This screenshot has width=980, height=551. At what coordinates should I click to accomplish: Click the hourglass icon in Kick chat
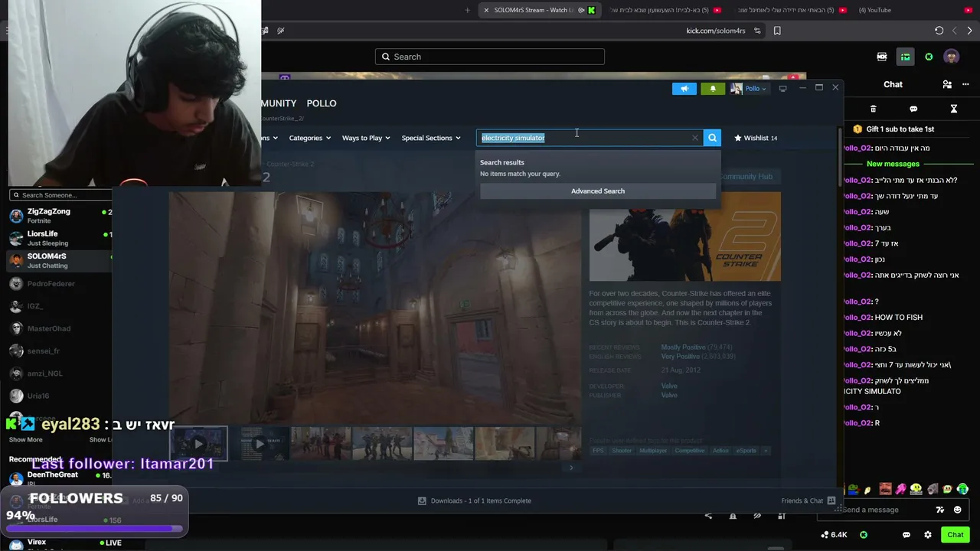[x=954, y=109]
